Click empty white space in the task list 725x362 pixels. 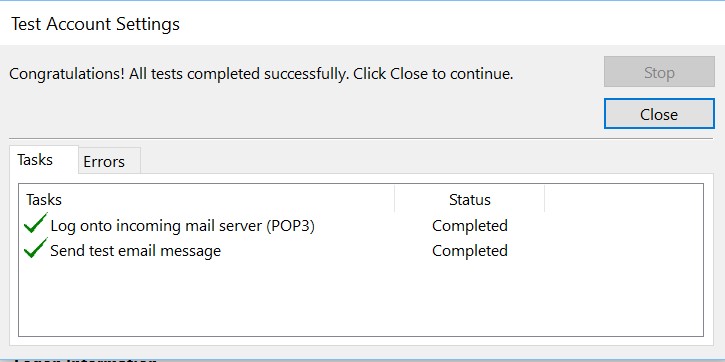click(361, 299)
